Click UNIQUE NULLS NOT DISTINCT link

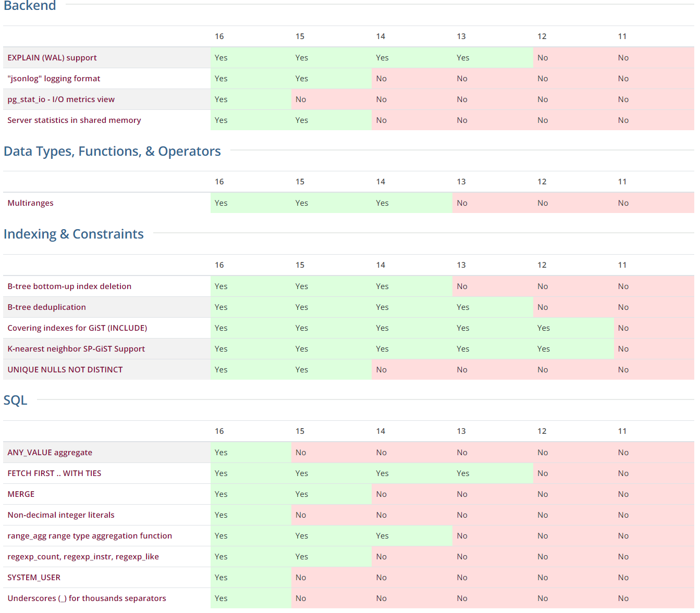[x=65, y=370]
